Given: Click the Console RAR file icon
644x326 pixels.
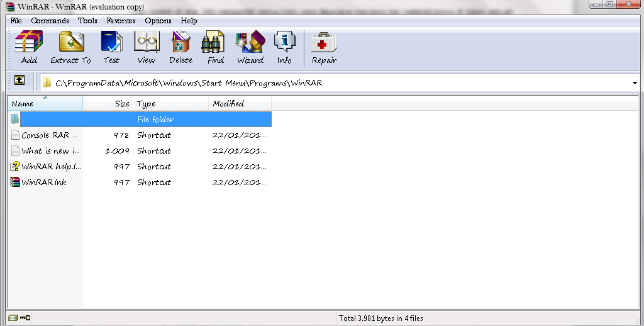Looking at the screenshot, I should tap(15, 135).
